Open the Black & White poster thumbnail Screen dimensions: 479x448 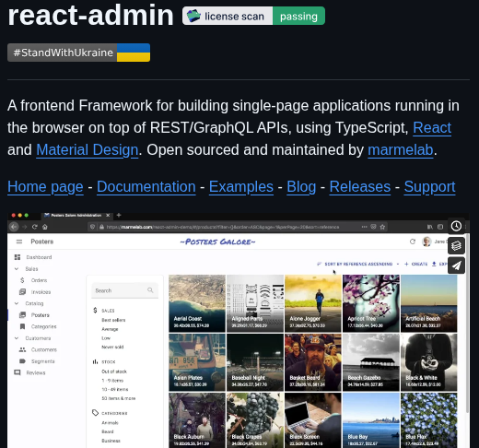(x=429, y=362)
